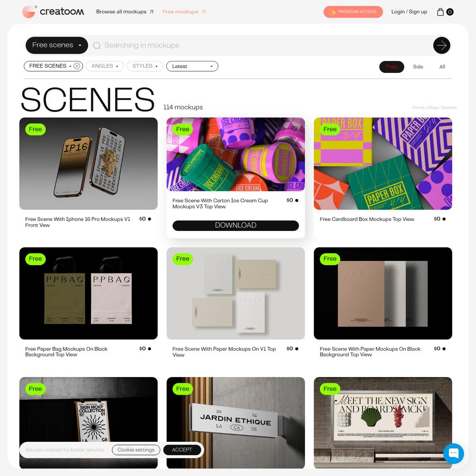The height and width of the screenshot is (476, 476).
Task: Remove the FREE SCENES filter with X icon
Action: point(77,66)
